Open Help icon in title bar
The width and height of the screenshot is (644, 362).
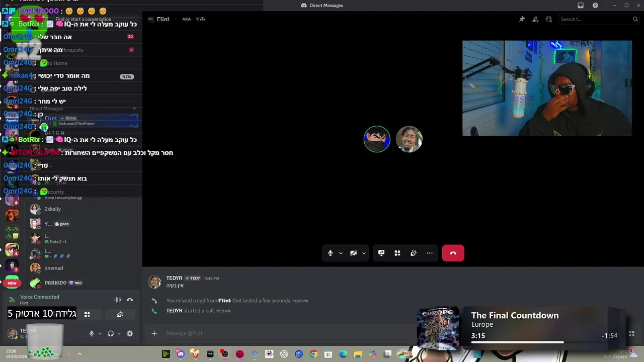point(596,6)
